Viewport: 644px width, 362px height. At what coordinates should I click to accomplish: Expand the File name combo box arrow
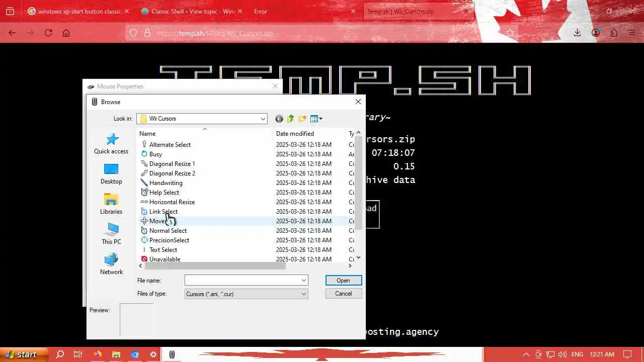pos(303,281)
